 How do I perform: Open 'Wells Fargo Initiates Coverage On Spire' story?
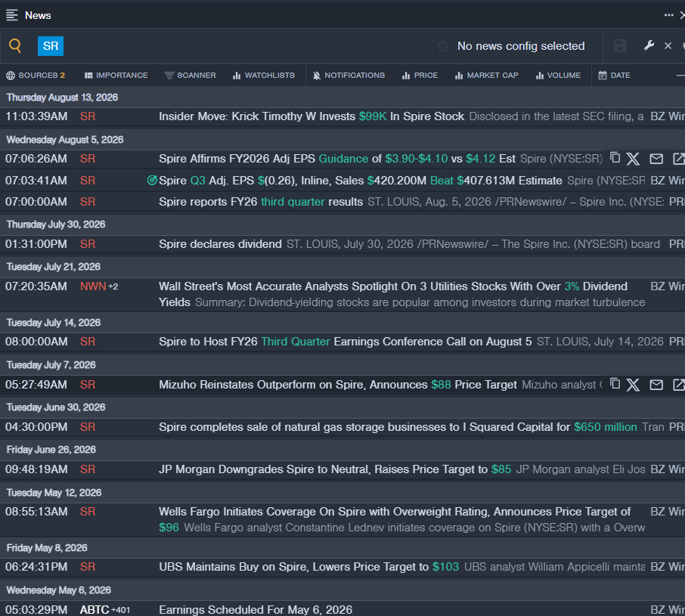click(395, 519)
